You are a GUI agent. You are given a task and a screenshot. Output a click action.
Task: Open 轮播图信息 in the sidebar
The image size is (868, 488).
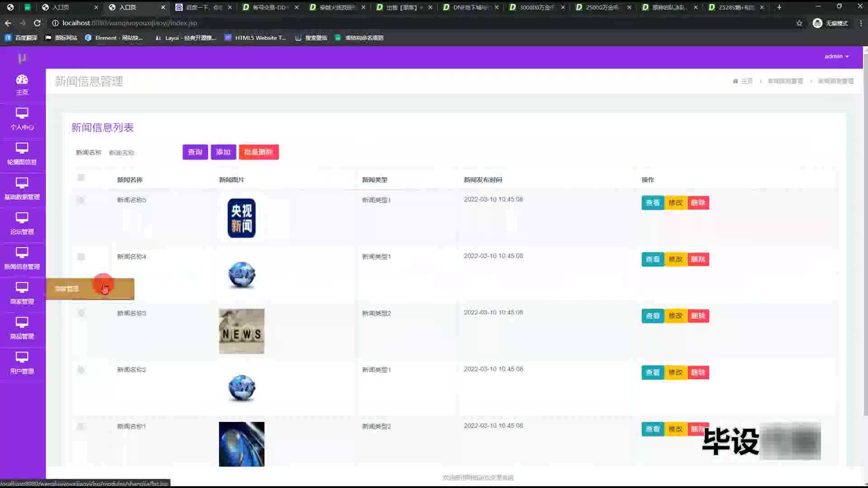tap(22, 154)
